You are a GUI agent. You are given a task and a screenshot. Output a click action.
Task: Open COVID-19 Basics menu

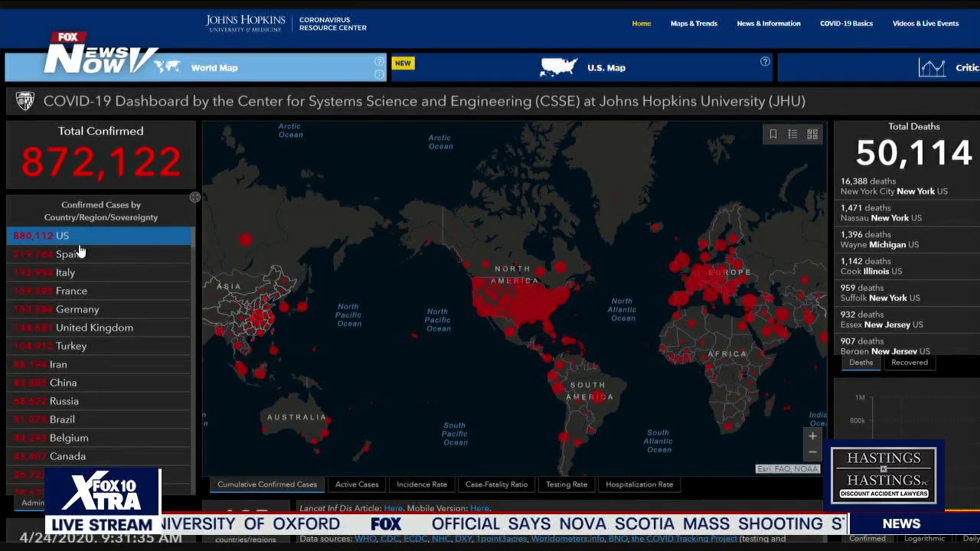point(846,24)
